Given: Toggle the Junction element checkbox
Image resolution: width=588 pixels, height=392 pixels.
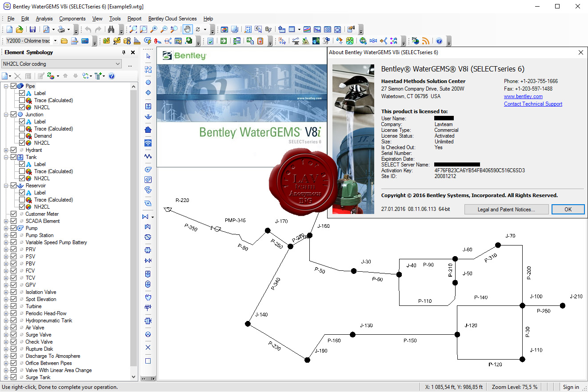Looking at the screenshot, I should tap(14, 115).
